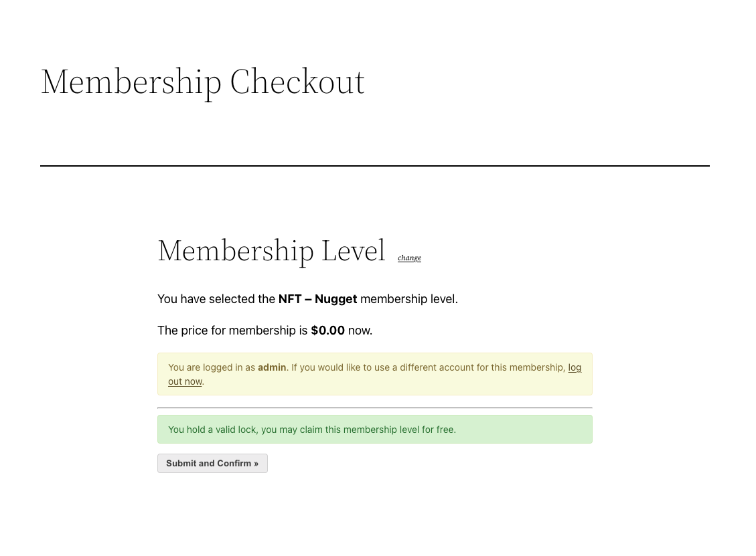Click the thin separator above the green notice
Screen dimensions: 756x556
(374, 407)
